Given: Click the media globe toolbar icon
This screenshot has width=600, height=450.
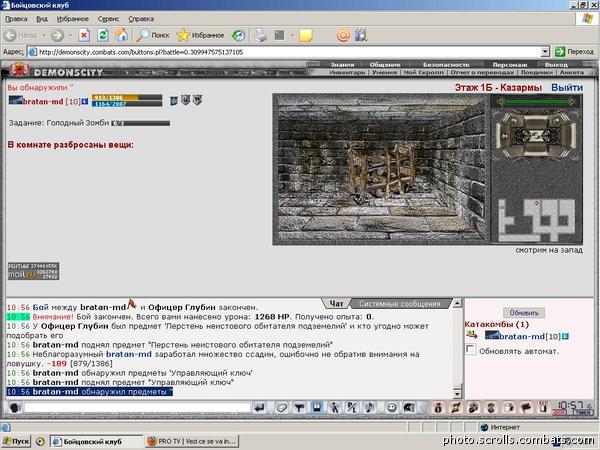Looking at the screenshot, I should pos(238,36).
